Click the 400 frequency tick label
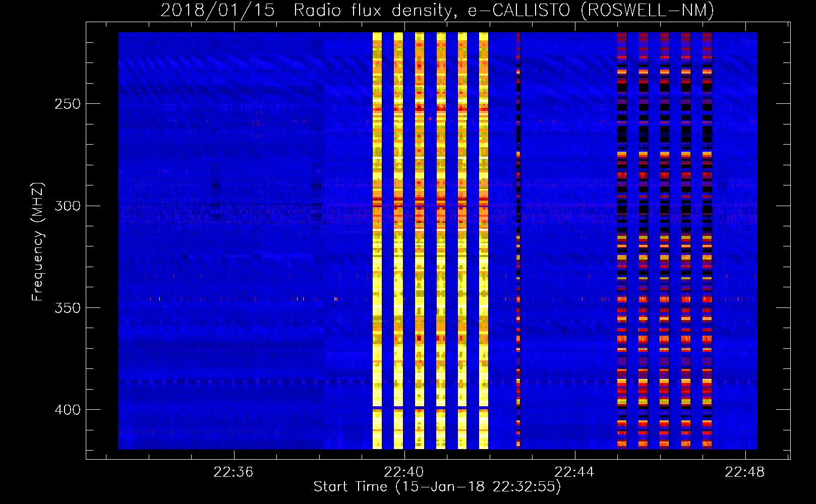The height and width of the screenshot is (504, 816). point(68,410)
